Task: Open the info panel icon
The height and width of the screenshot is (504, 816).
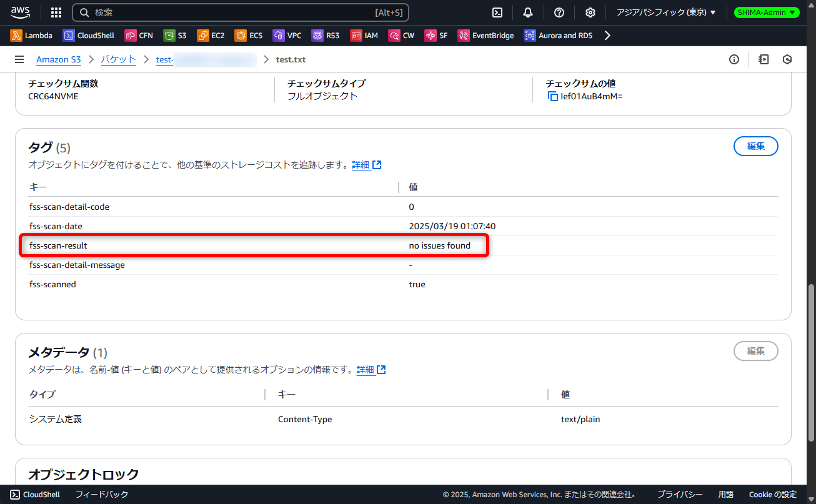Action: click(734, 59)
